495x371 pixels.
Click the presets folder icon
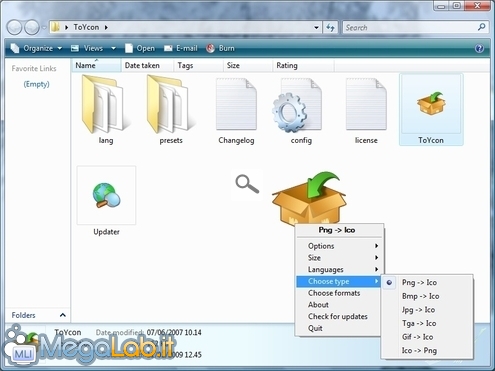169,104
